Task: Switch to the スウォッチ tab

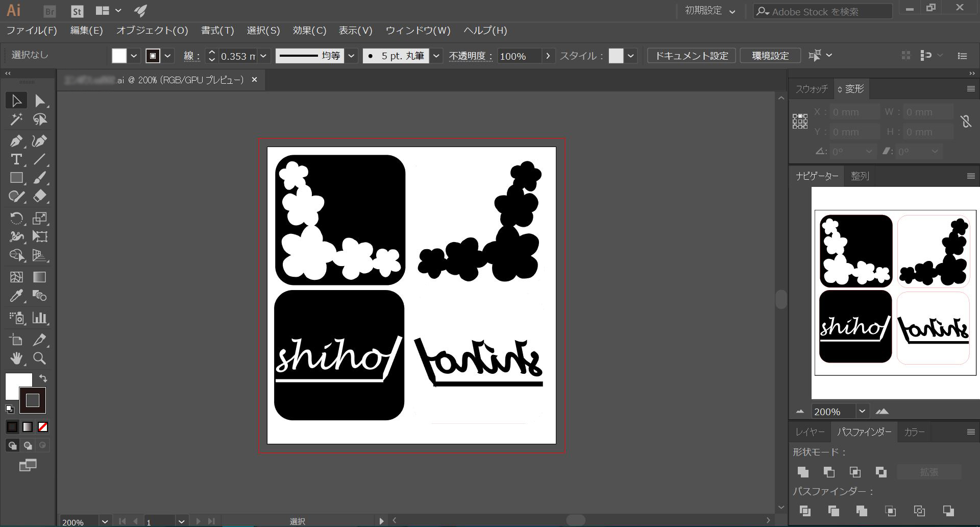Action: click(x=812, y=89)
